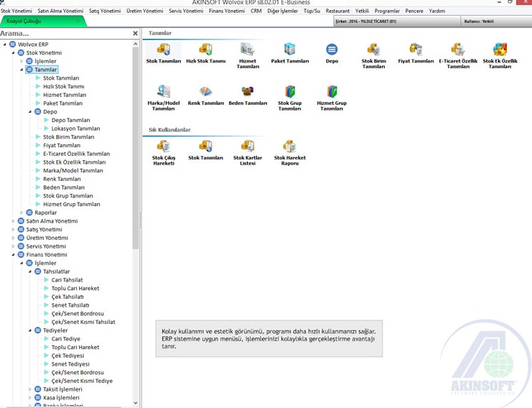Open the Renk Tanımları icon
532x408 pixels.
coord(205,96)
